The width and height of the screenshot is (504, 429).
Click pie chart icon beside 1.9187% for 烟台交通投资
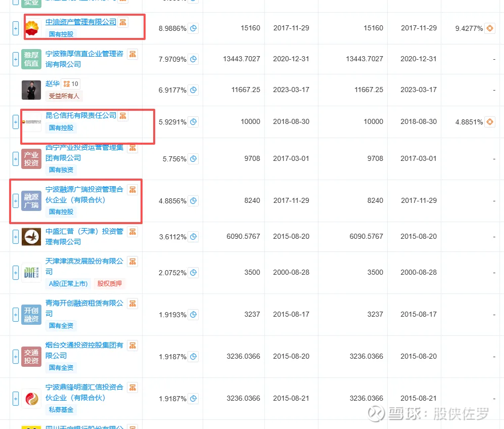click(x=193, y=357)
